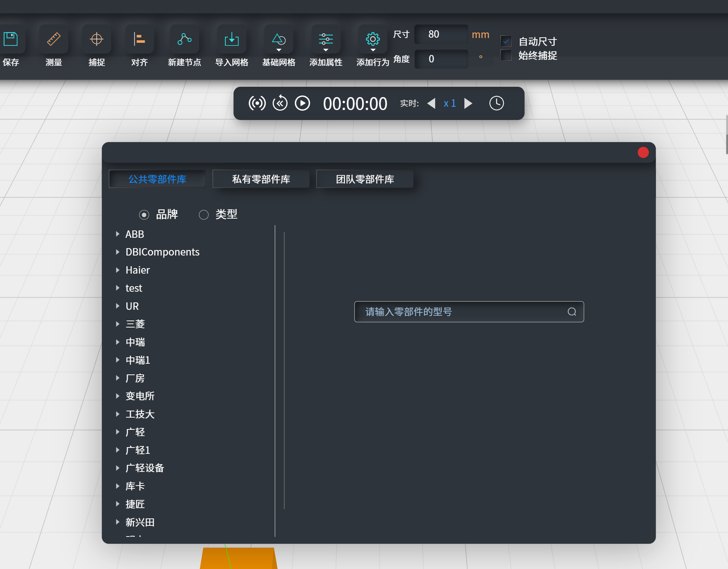The width and height of the screenshot is (728, 569).
Task: Expand the Haier brand tree node
Action: point(117,270)
